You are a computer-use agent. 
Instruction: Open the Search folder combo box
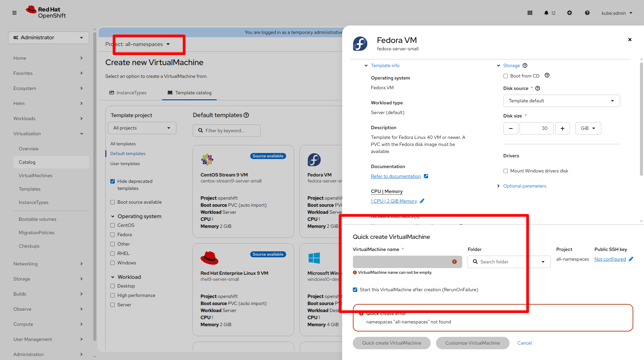click(x=509, y=262)
